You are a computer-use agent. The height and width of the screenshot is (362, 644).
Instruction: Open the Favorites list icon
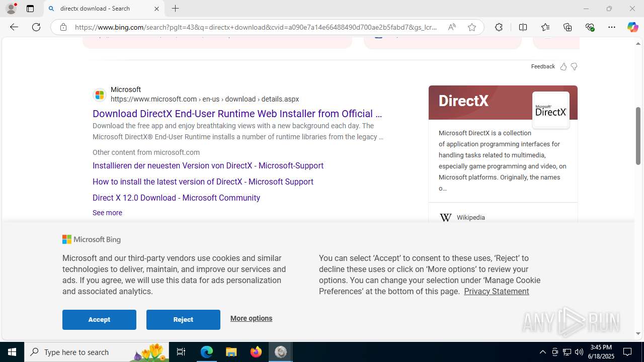point(545,27)
